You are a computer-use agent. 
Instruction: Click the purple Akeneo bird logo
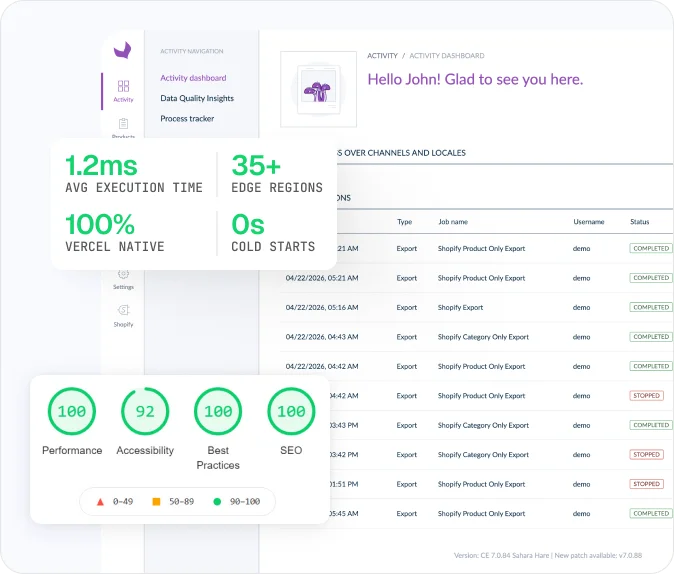point(123,50)
